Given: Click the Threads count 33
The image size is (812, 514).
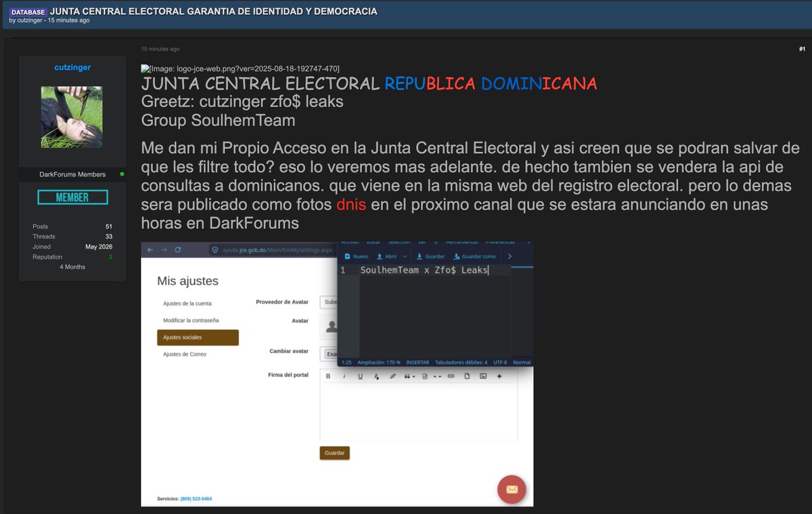Looking at the screenshot, I should (x=109, y=236).
